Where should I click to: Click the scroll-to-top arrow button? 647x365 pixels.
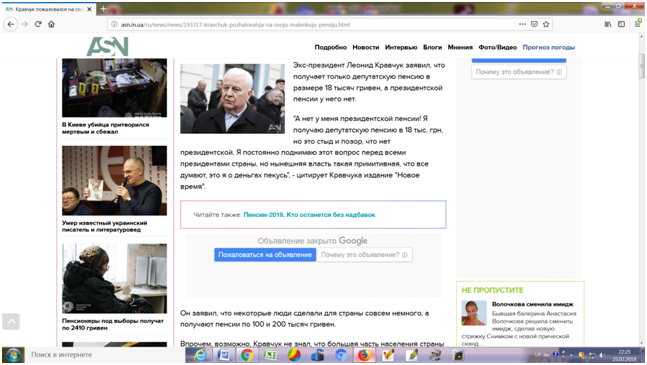click(11, 321)
